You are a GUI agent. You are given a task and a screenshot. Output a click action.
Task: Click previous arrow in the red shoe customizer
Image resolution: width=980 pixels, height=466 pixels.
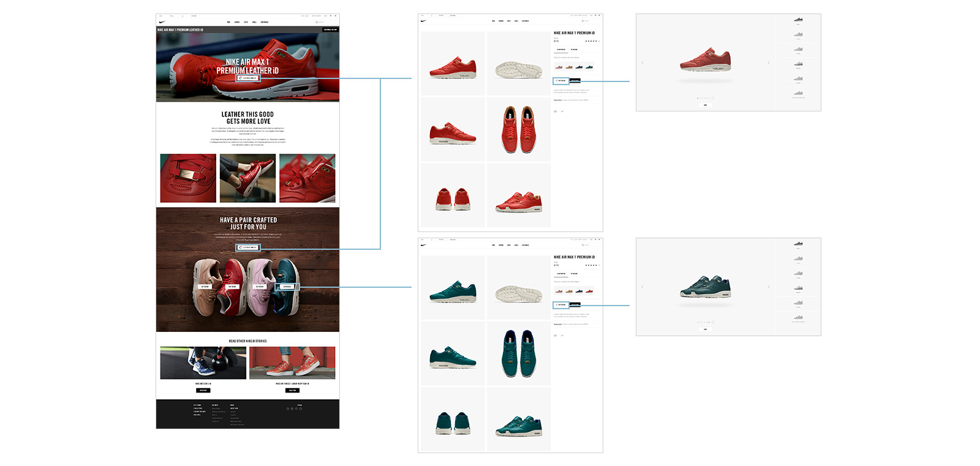(642, 62)
